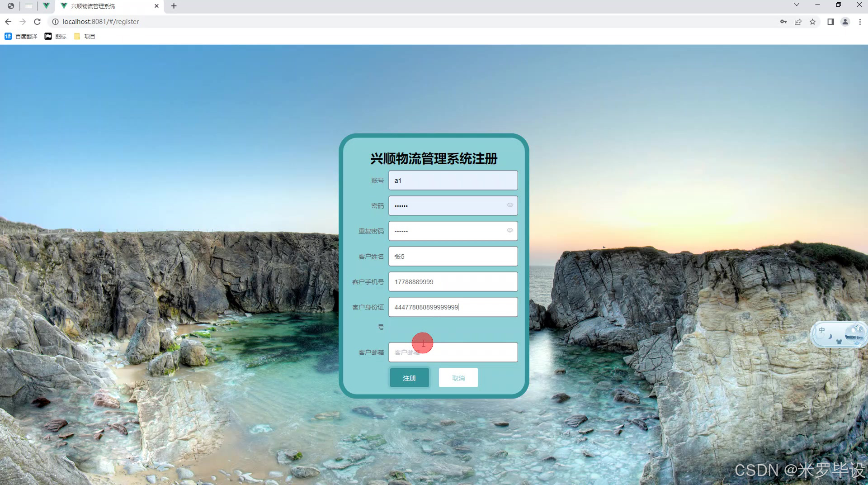Restore down the browser window
The width and height of the screenshot is (868, 485).
838,5
